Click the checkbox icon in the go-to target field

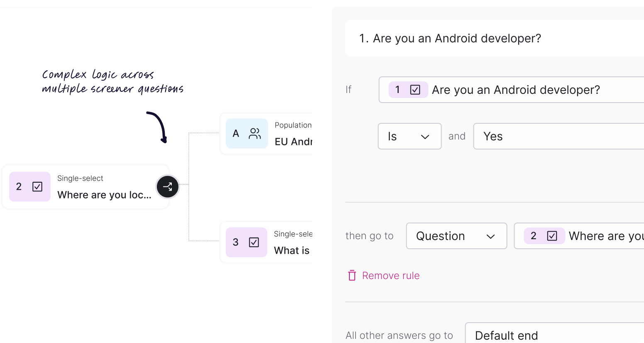[552, 236]
